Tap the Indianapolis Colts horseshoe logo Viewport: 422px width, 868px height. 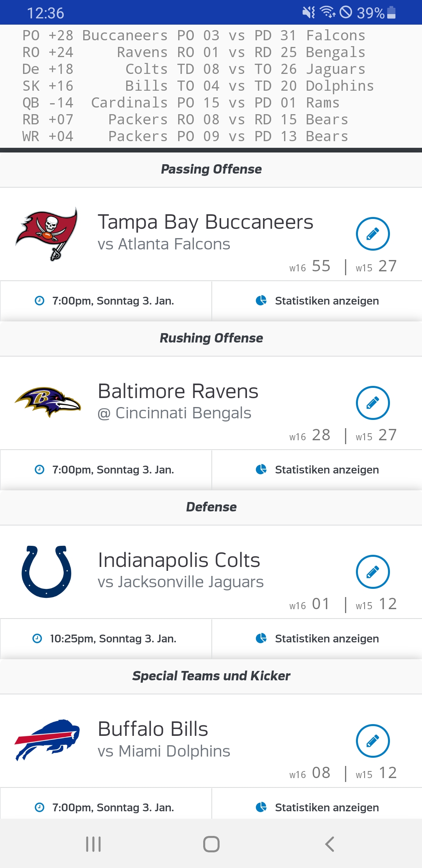[x=46, y=571]
